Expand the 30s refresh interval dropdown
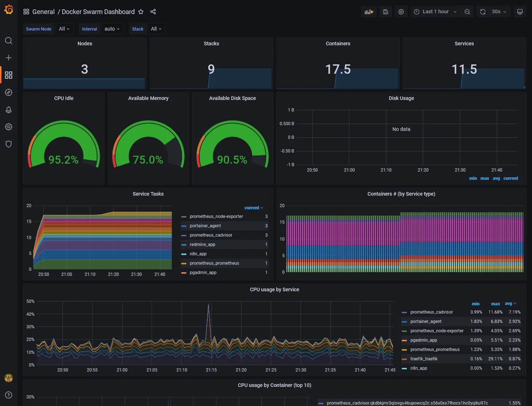 pyautogui.click(x=498, y=12)
